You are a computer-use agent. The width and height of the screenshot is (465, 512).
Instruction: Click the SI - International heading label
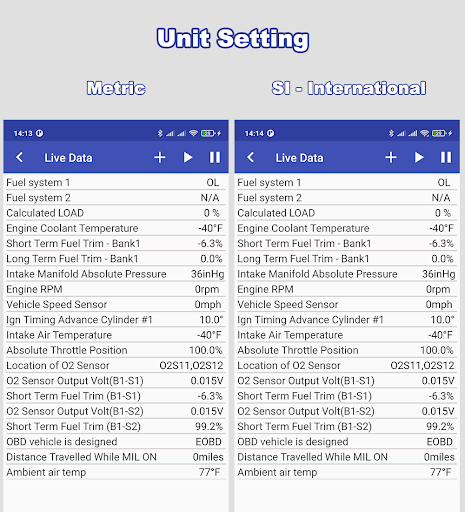tap(349, 88)
